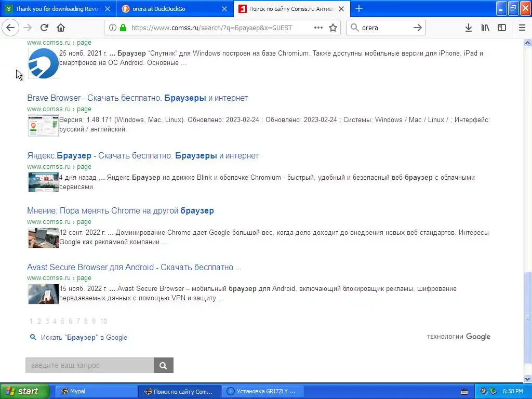Viewport: 532px width, 399px height.
Task: Open the Windows start menu
Action: point(24,391)
